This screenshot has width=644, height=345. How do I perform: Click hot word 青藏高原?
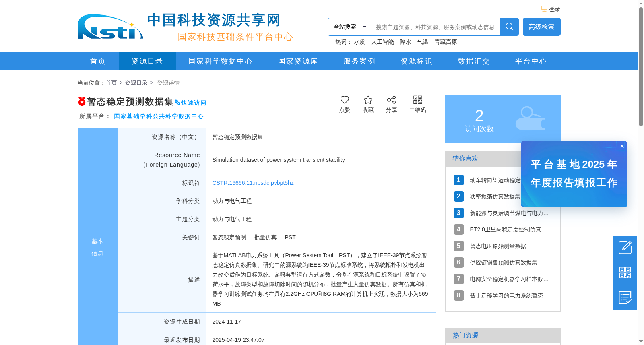point(446,42)
